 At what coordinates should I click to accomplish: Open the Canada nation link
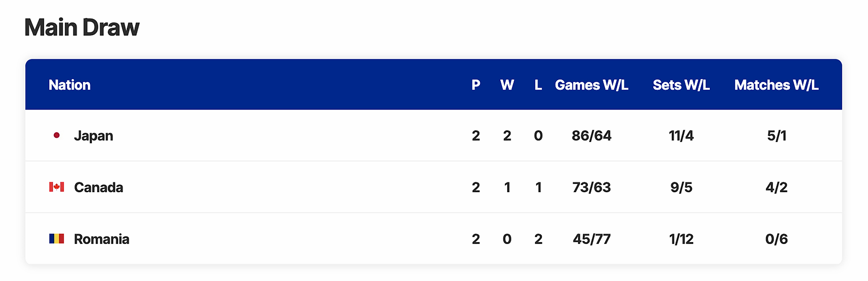[98, 187]
